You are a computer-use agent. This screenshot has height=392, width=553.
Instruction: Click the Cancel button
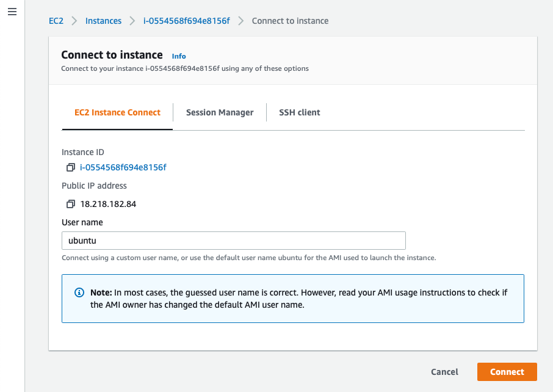tap(444, 372)
